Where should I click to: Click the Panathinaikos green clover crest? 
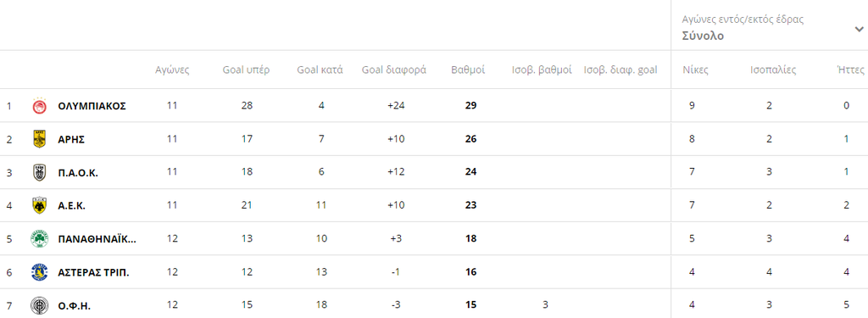pos(40,239)
